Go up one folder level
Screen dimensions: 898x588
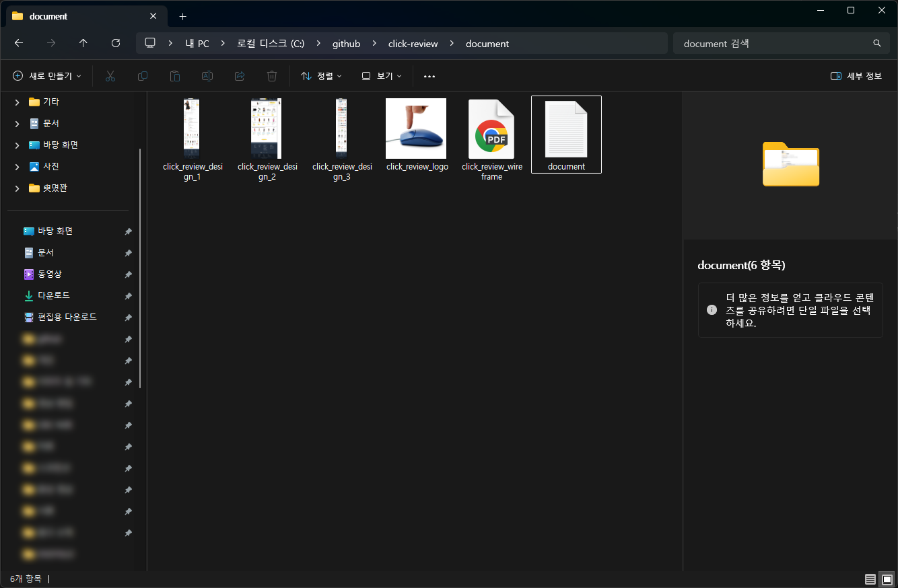(83, 43)
